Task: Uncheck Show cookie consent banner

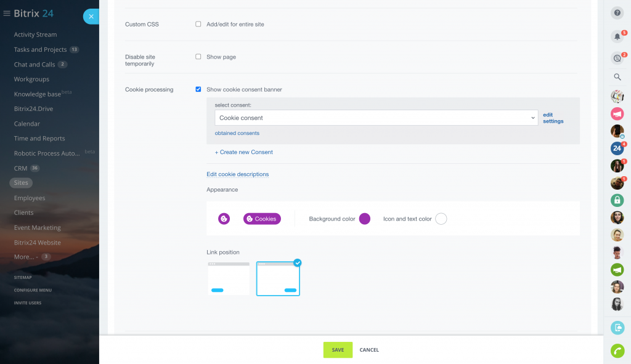Action: point(198,89)
